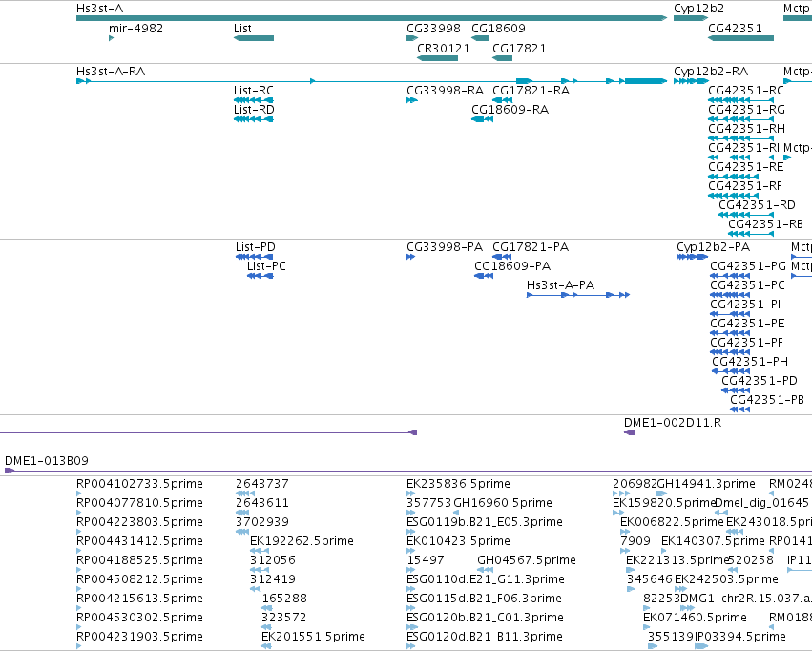Screen dimensions: 812x651
Task: Select the IP03394.5prime EST
Action: 701,646
